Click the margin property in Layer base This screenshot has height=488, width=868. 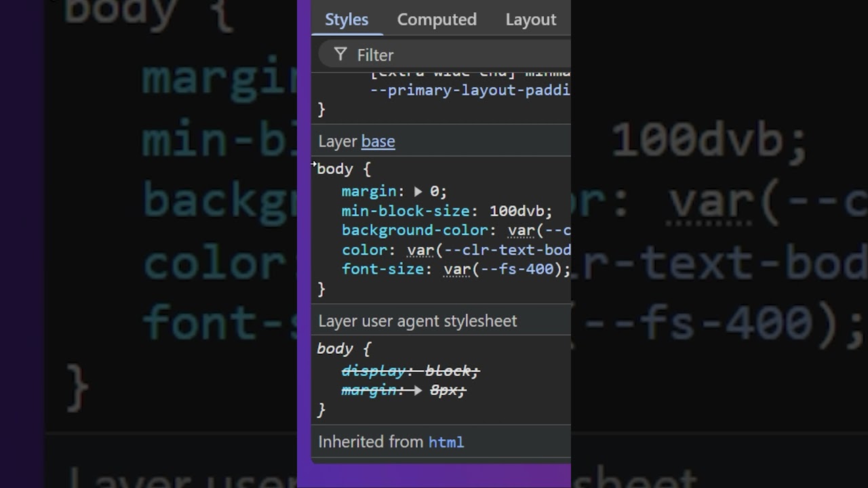(x=369, y=192)
